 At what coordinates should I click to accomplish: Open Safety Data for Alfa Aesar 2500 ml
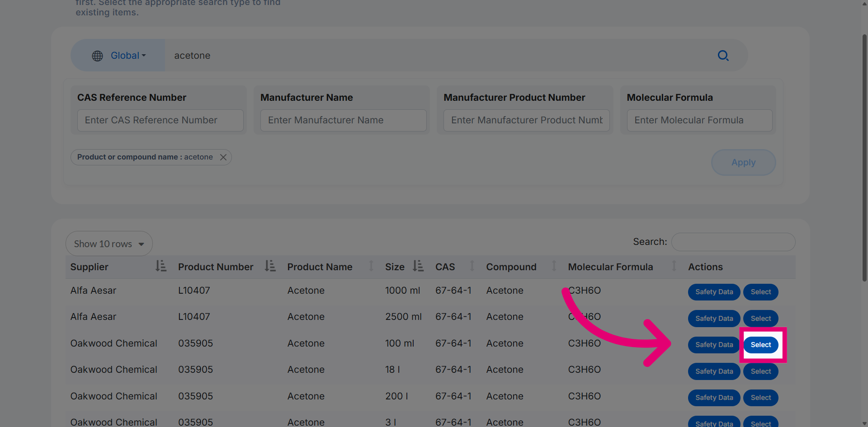tap(714, 319)
